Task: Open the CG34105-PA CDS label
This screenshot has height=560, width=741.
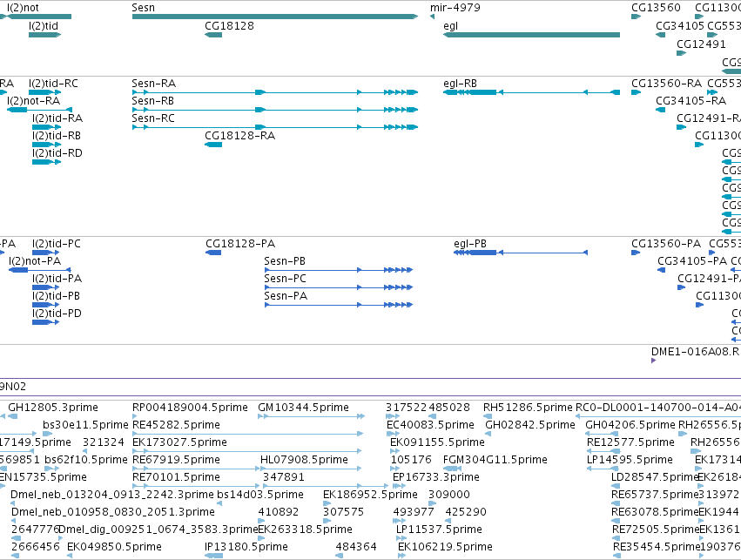Action: point(692,261)
